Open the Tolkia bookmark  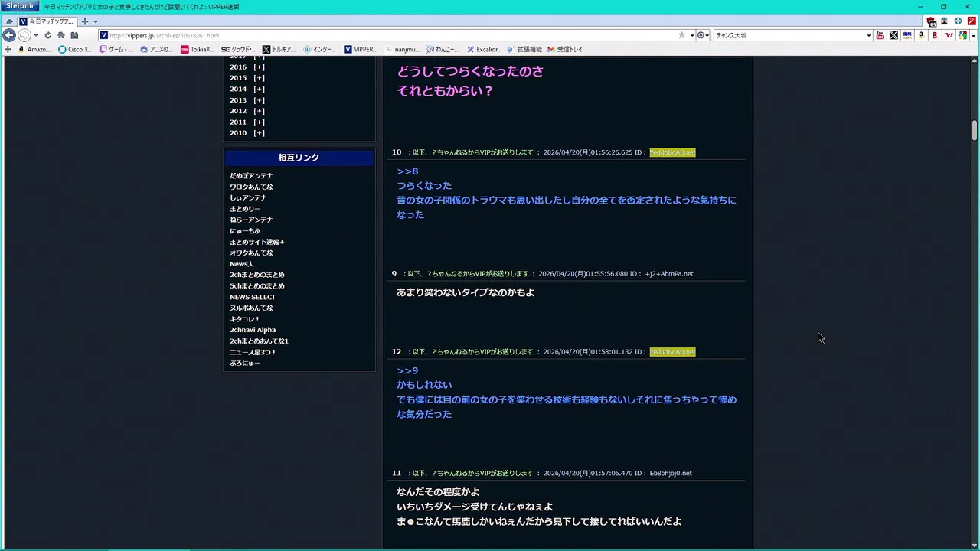click(198, 49)
